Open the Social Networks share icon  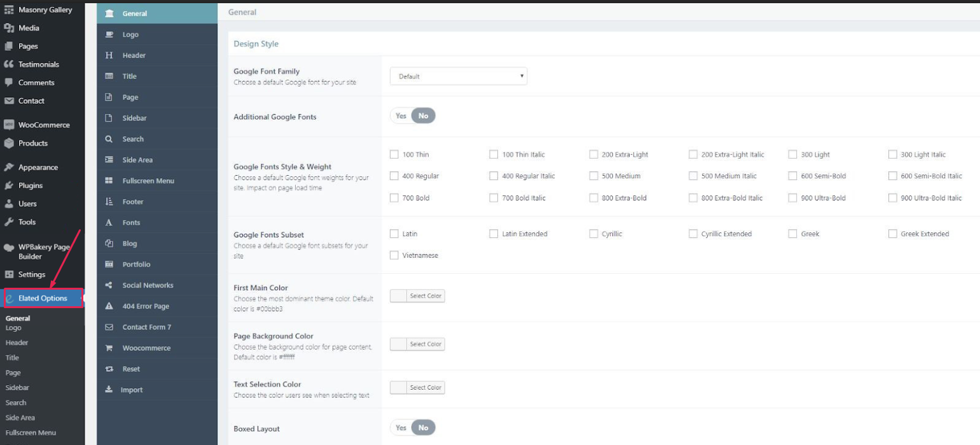pyautogui.click(x=109, y=285)
